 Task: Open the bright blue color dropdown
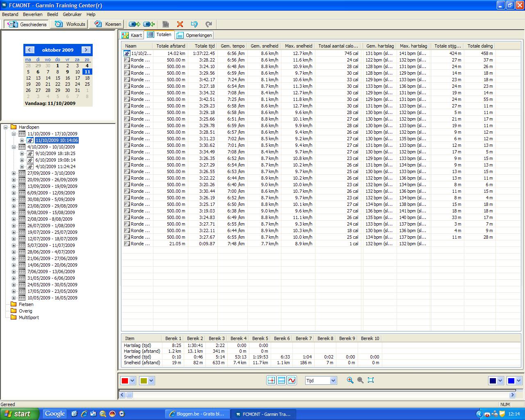pos(518,381)
